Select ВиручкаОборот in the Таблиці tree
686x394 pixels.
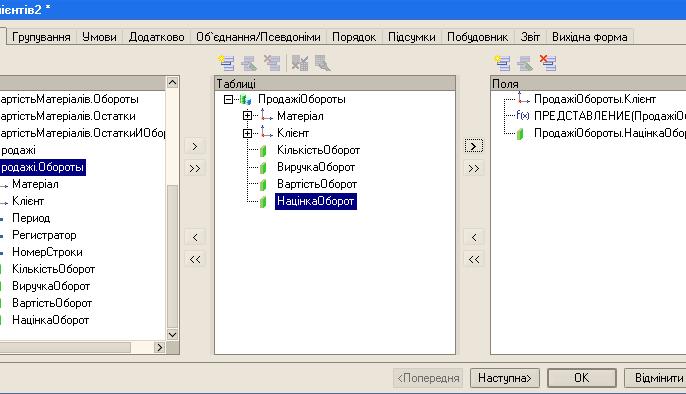316,167
